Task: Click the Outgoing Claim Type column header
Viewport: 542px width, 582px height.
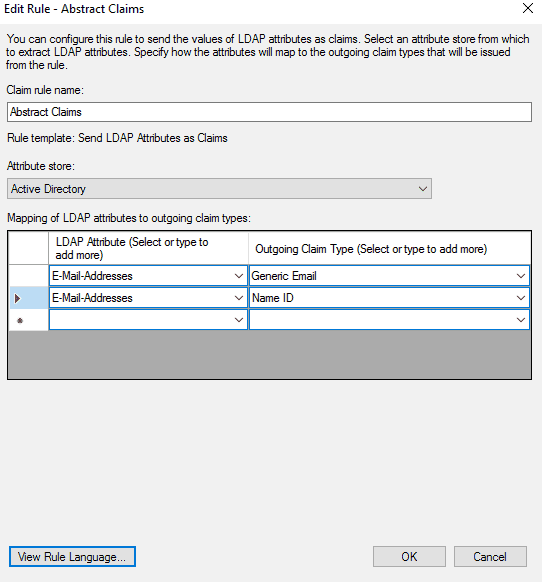Action: pos(389,248)
